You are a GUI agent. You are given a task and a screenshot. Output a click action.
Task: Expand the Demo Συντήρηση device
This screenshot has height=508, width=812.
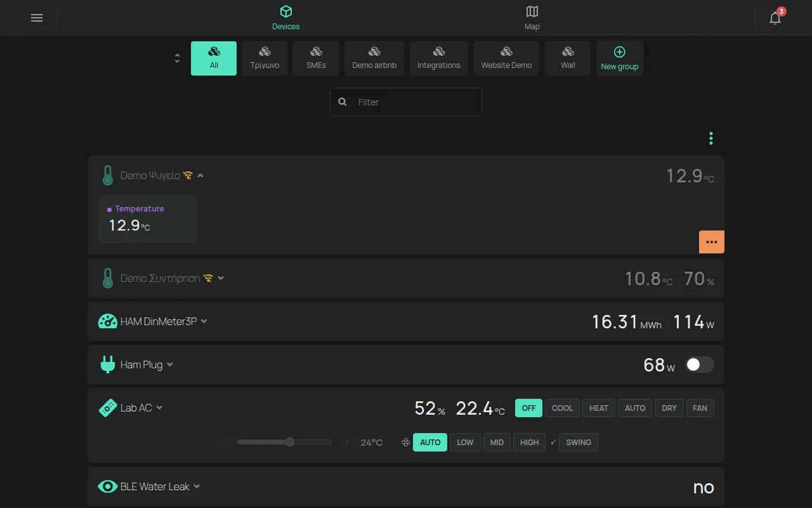221,278
